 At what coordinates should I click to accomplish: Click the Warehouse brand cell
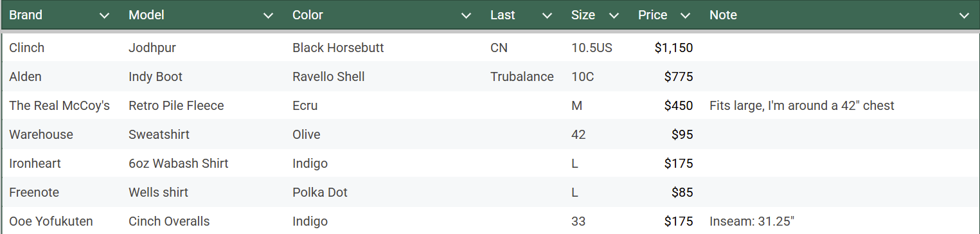(41, 134)
